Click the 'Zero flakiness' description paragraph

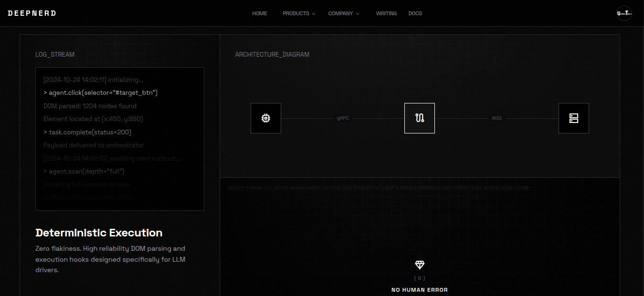point(110,259)
